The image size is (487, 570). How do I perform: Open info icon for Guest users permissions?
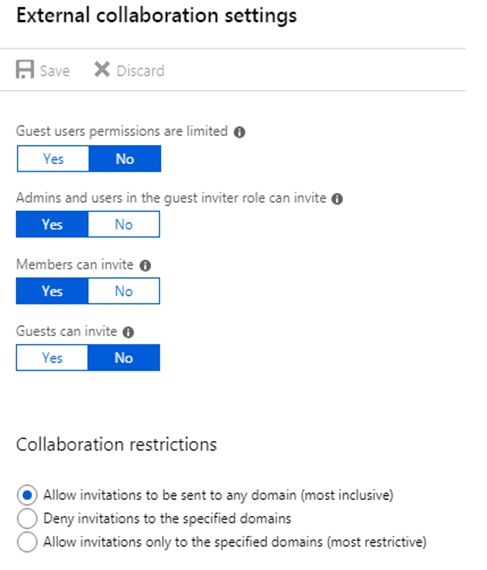239,132
